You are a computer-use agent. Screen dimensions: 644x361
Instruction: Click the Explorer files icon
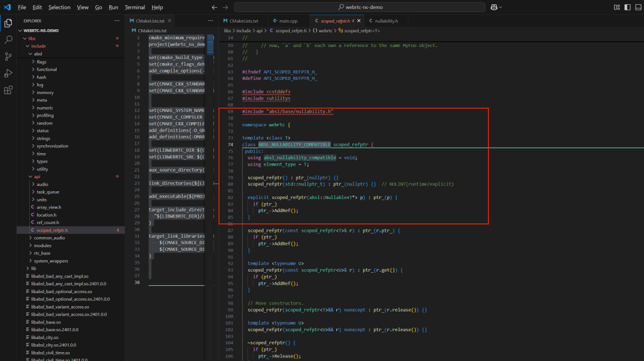point(8,23)
